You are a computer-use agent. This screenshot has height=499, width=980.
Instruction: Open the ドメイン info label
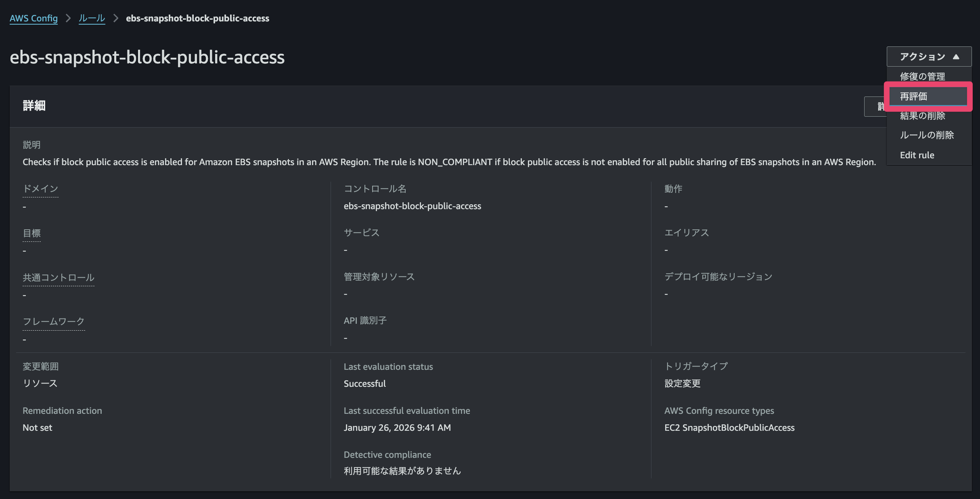tap(40, 189)
